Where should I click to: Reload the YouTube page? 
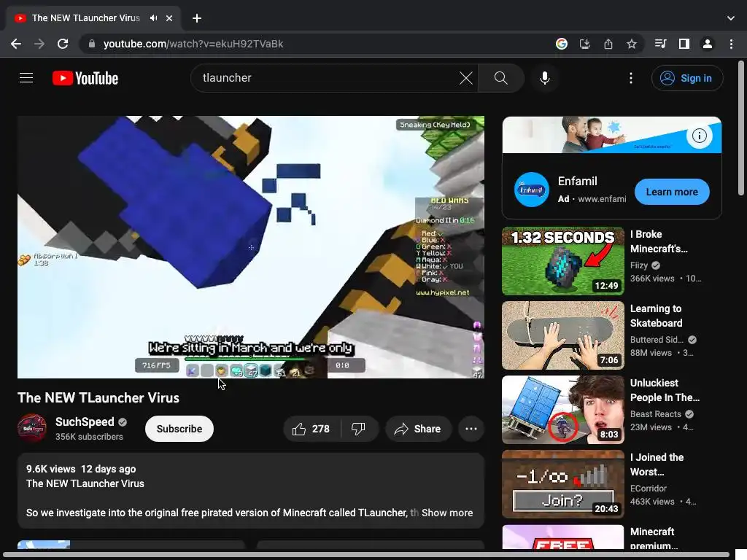click(63, 44)
